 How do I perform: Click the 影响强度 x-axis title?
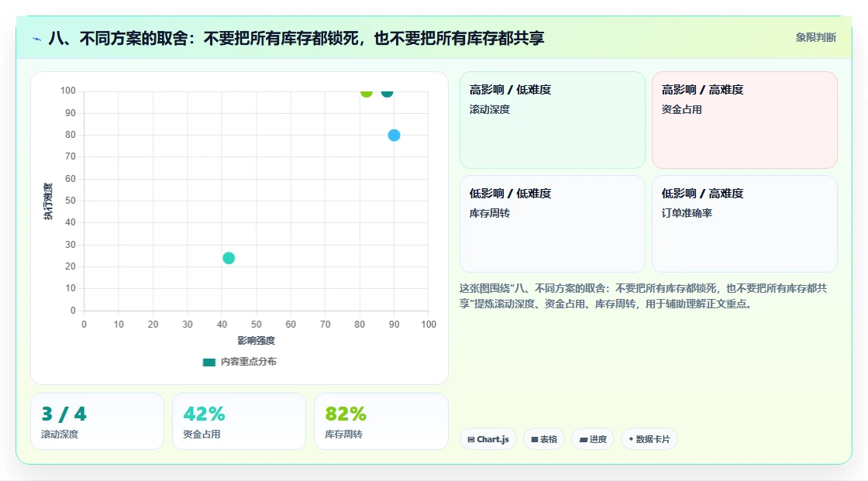coord(256,340)
